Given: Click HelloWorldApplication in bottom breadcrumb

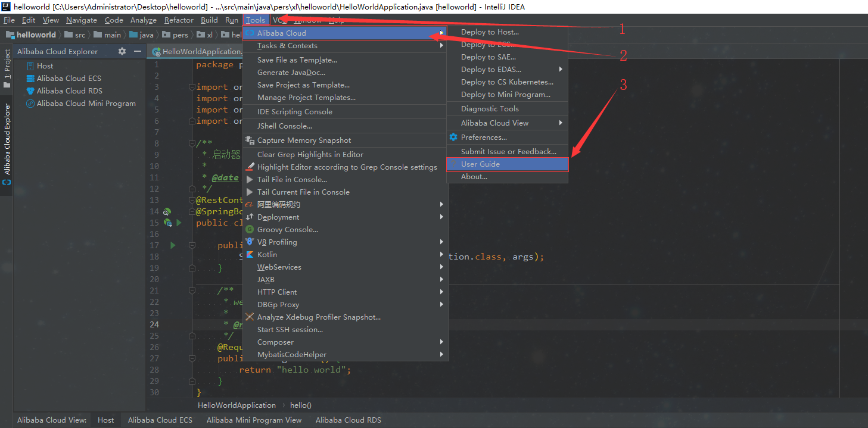Looking at the screenshot, I should [237, 405].
